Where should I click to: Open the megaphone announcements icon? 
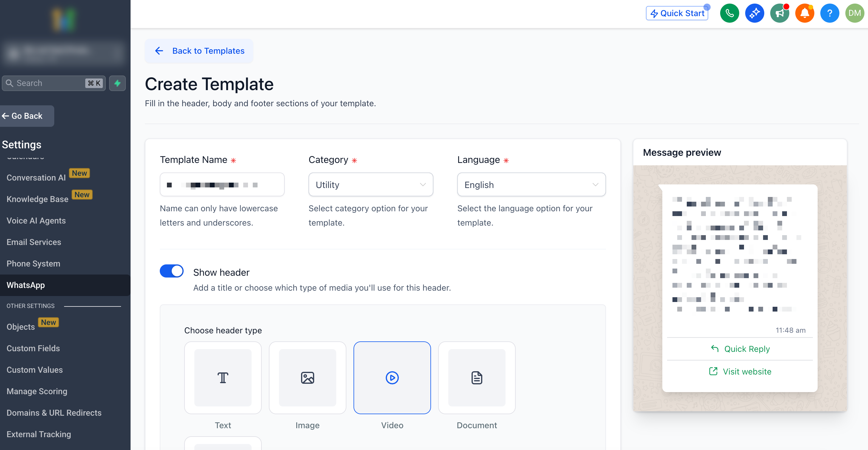779,13
